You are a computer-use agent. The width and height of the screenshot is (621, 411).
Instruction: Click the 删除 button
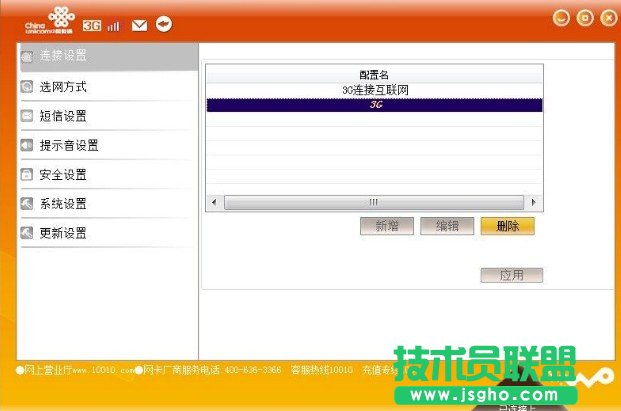tap(508, 226)
